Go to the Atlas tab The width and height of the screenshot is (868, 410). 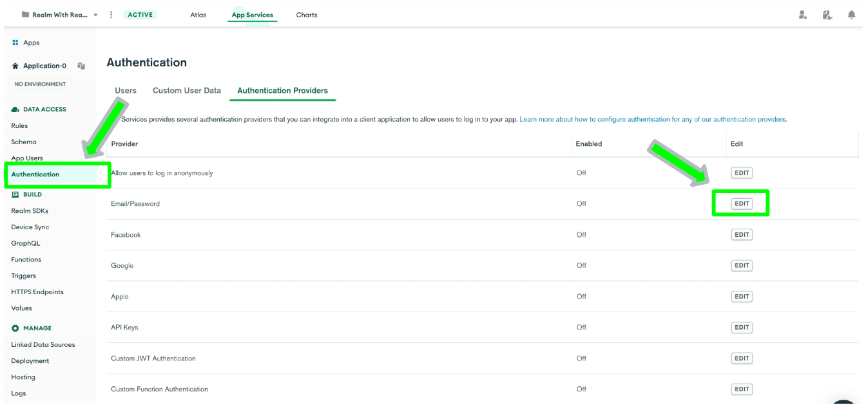click(x=198, y=15)
